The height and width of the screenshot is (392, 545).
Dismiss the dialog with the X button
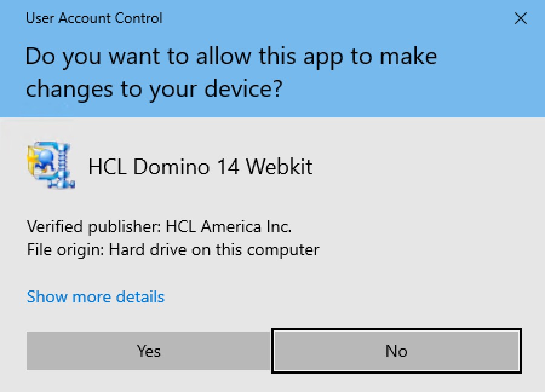(521, 18)
